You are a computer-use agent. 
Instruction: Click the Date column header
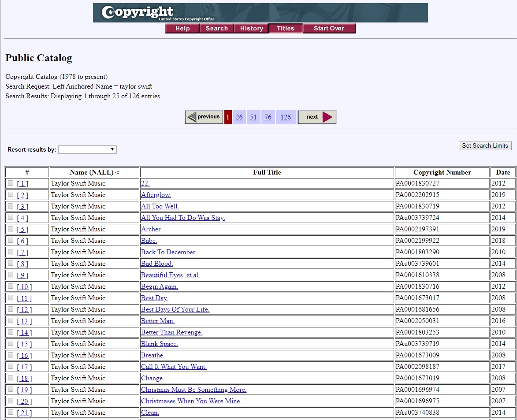503,172
